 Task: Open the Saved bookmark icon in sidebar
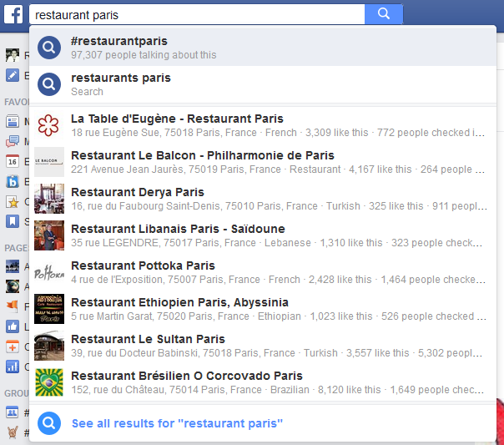pos(13,221)
